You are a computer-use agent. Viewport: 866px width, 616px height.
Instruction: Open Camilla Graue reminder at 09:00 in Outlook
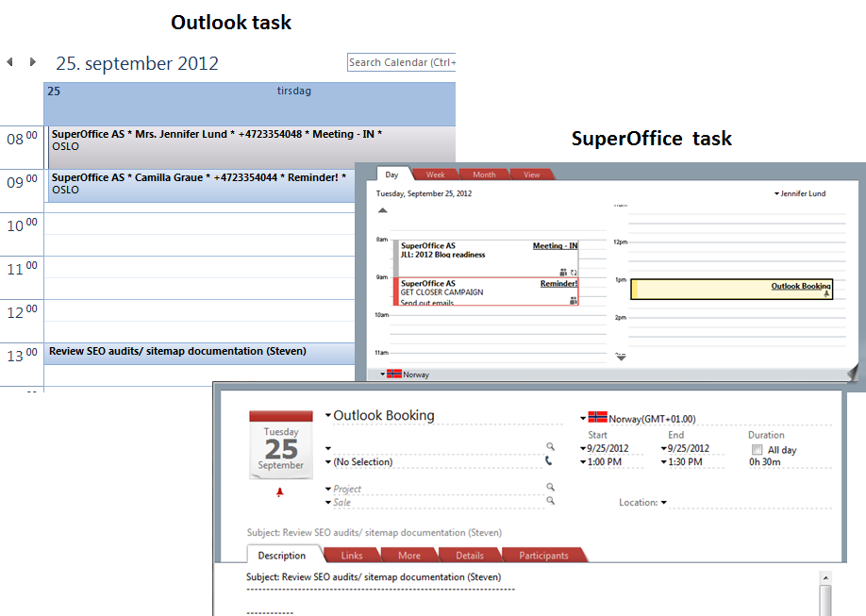(x=203, y=185)
